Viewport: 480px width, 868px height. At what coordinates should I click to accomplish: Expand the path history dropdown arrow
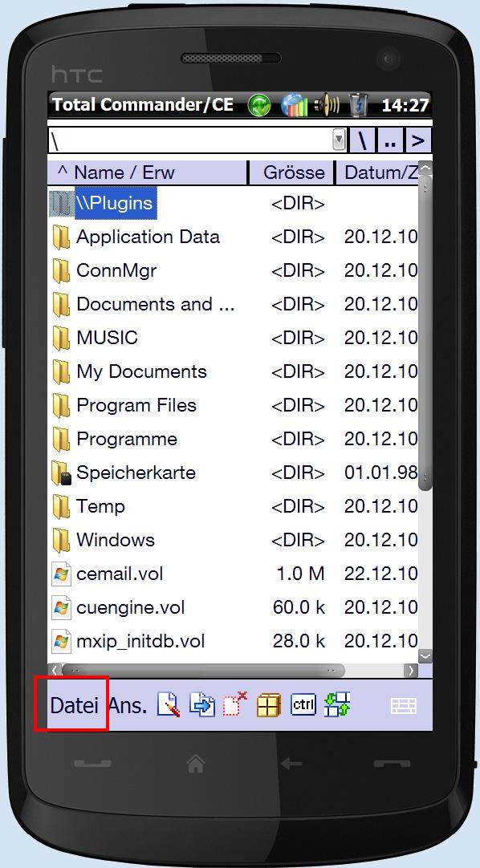[339, 140]
